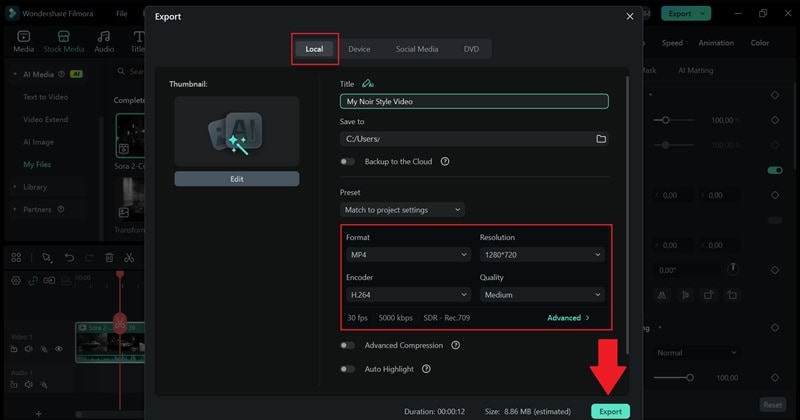Open the Media panel icon in Filmora
Viewport: 800px width, 420px height.
pos(23,41)
